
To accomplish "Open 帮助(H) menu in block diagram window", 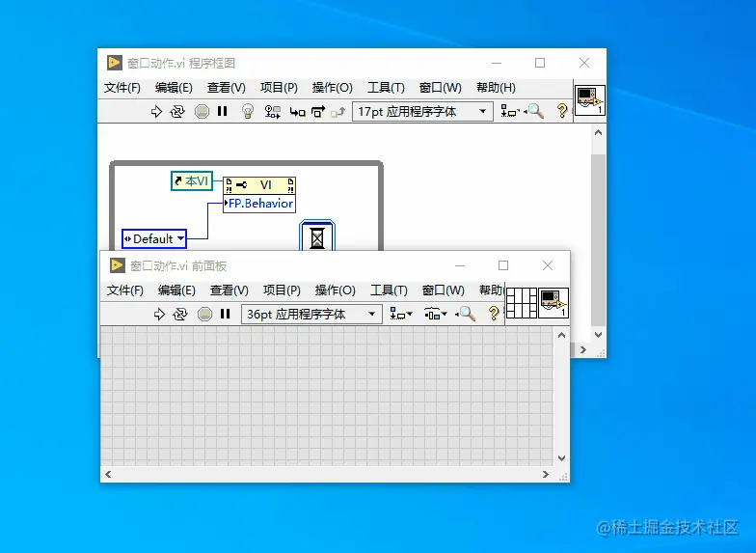I will (496, 88).
